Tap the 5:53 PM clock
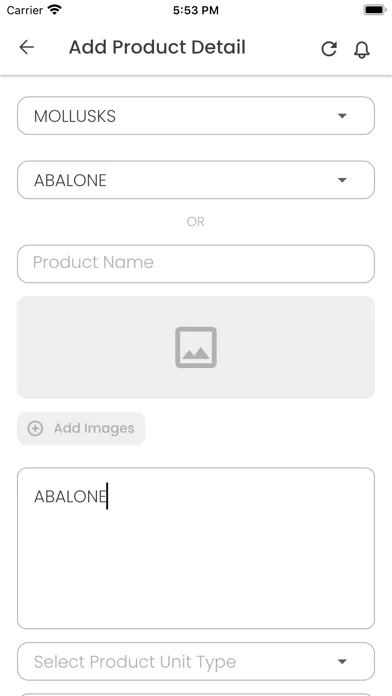392x696 pixels. (x=196, y=10)
